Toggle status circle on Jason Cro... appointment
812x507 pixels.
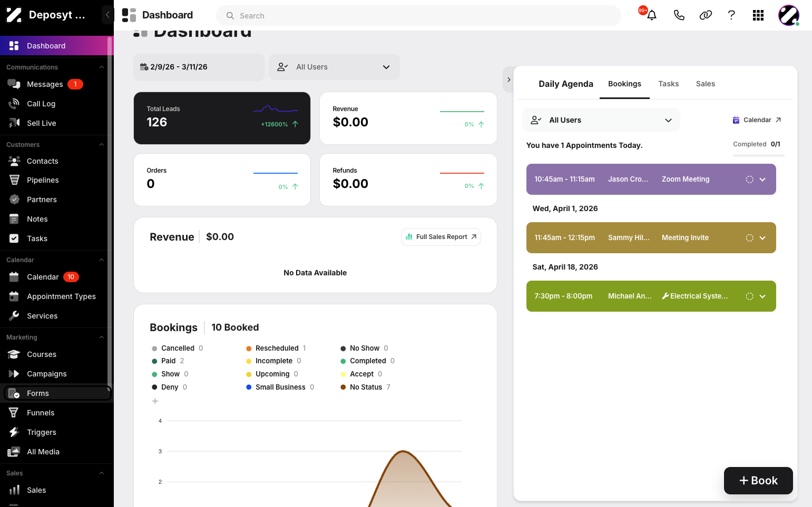[x=749, y=180]
